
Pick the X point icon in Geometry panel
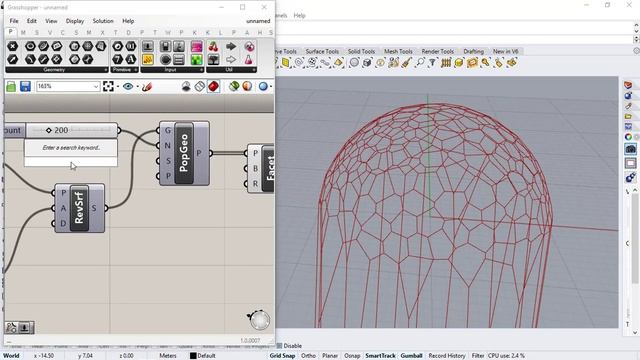tap(13, 47)
